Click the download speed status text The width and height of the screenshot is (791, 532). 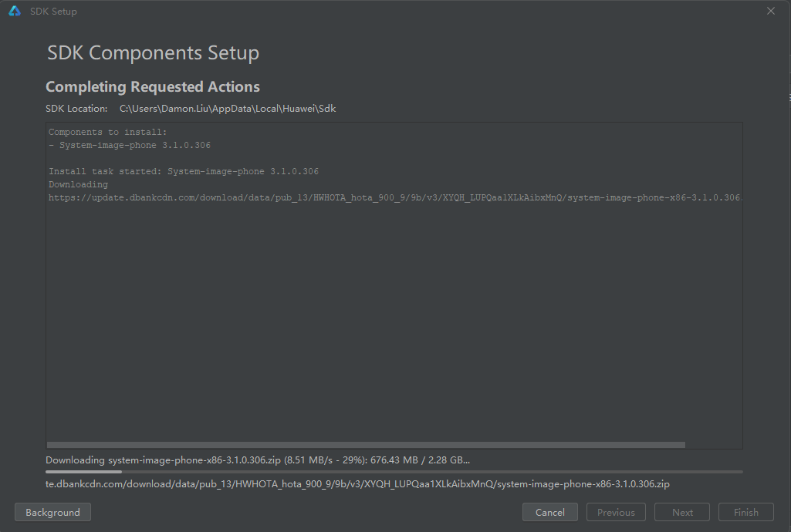pyautogui.click(x=258, y=460)
